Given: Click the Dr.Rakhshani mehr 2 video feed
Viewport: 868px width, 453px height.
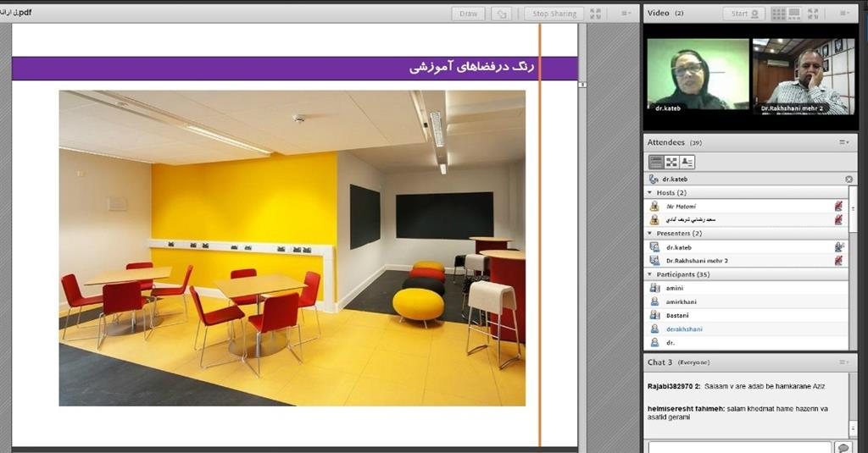Looking at the screenshot, I should [x=804, y=75].
